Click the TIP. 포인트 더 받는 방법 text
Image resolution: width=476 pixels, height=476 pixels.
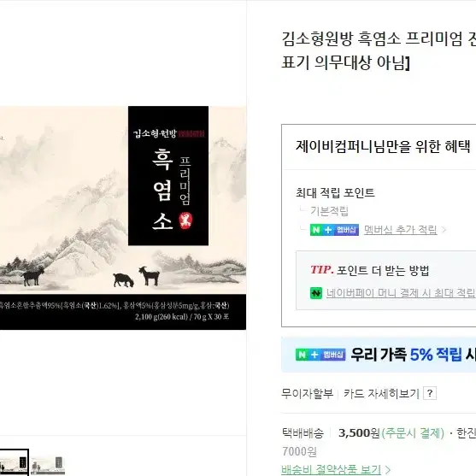[370, 270]
